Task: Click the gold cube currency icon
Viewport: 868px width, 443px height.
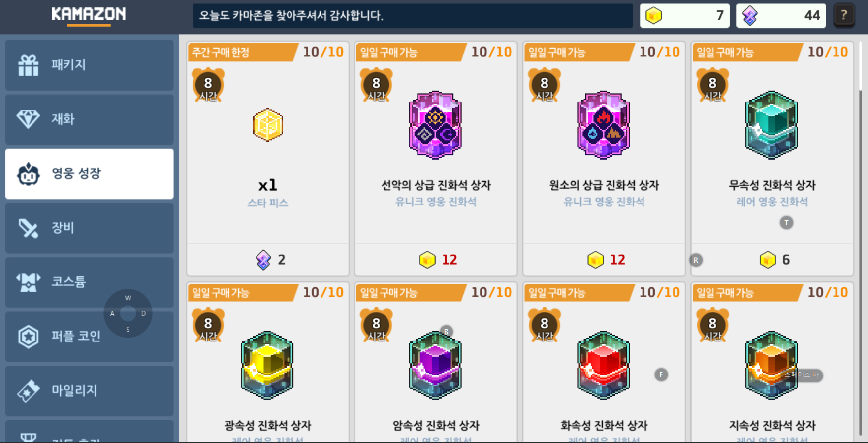Action: 653,16
